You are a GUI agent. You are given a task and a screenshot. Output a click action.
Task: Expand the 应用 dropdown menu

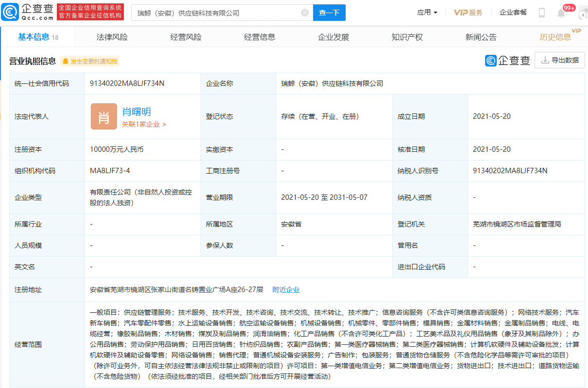click(427, 13)
